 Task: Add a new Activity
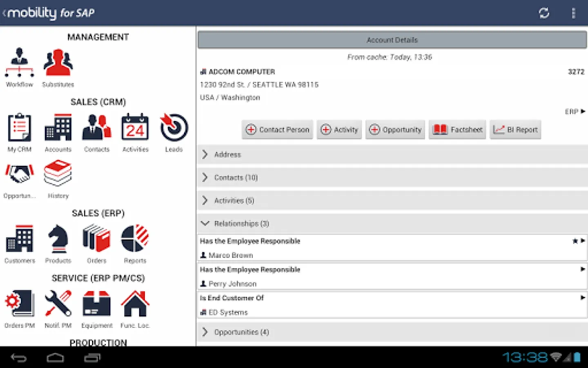coord(339,130)
